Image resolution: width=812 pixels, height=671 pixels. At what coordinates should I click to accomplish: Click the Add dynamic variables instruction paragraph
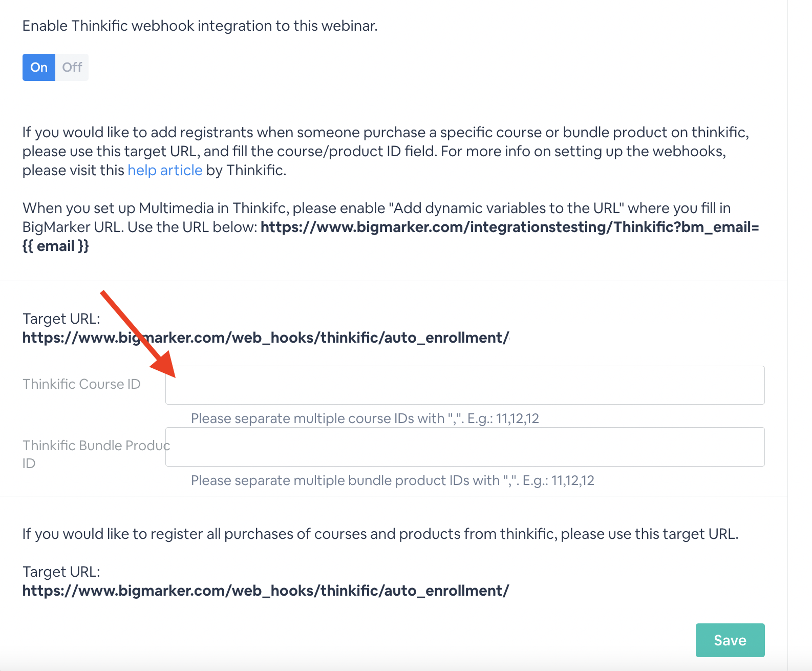coord(391,227)
